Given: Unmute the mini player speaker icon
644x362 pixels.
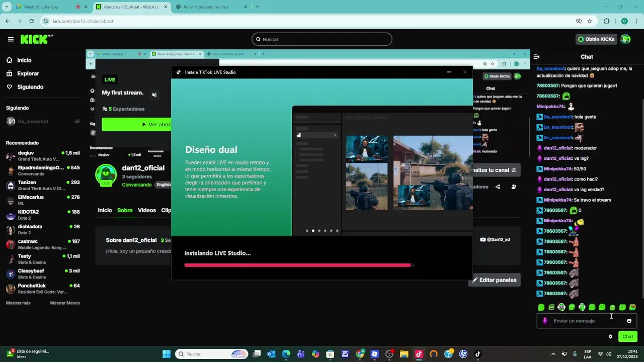Looking at the screenshot, I should 154,95.
